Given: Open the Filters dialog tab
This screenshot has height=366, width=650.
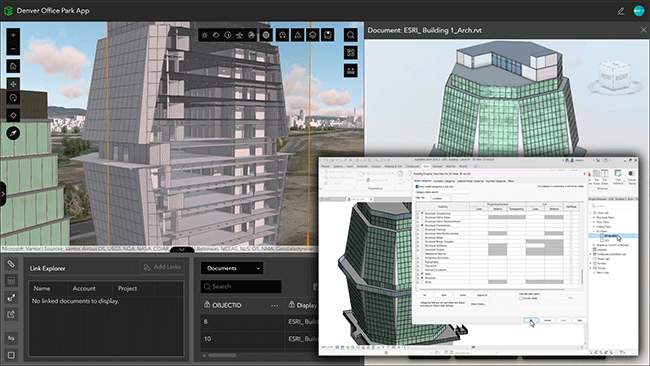Looking at the screenshot, I should [x=511, y=181].
